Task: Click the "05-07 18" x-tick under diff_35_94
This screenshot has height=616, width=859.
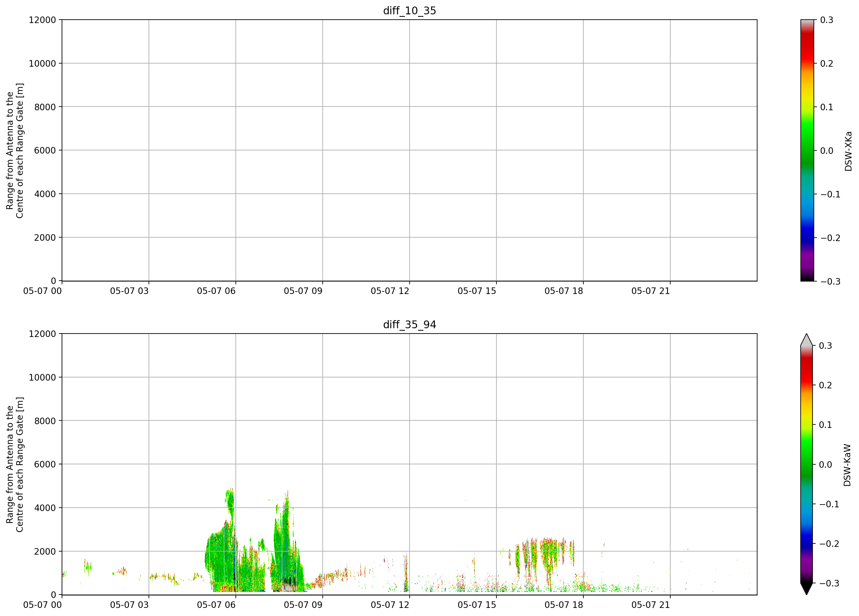Action: click(564, 605)
